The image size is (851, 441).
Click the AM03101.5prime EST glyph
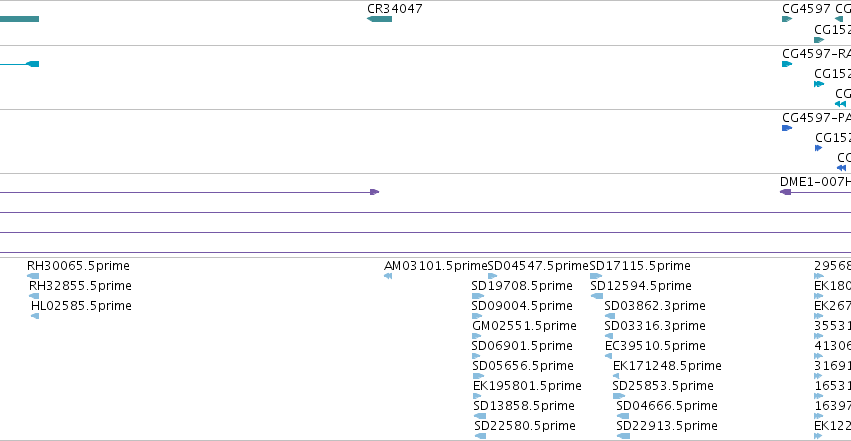click(388, 276)
